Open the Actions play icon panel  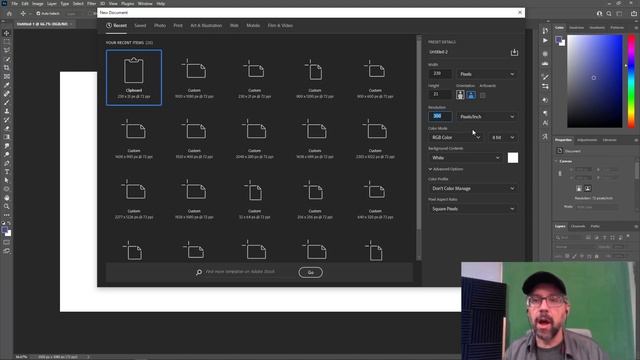(x=545, y=40)
